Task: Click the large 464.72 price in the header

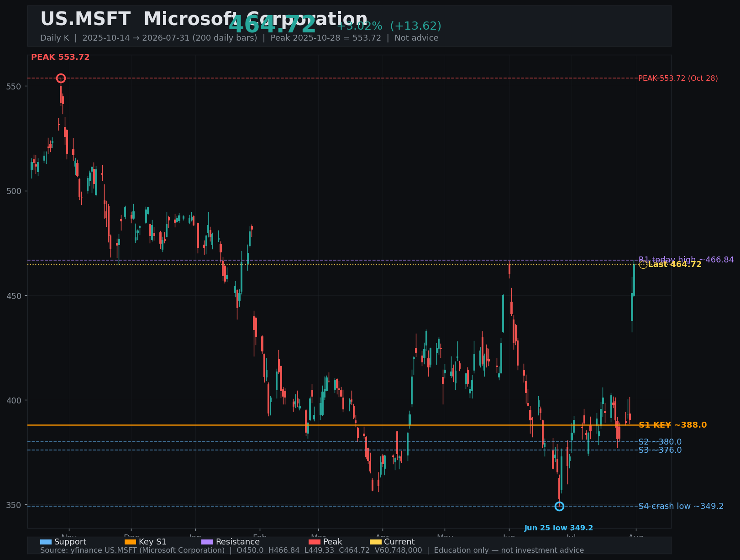Action: click(272, 25)
